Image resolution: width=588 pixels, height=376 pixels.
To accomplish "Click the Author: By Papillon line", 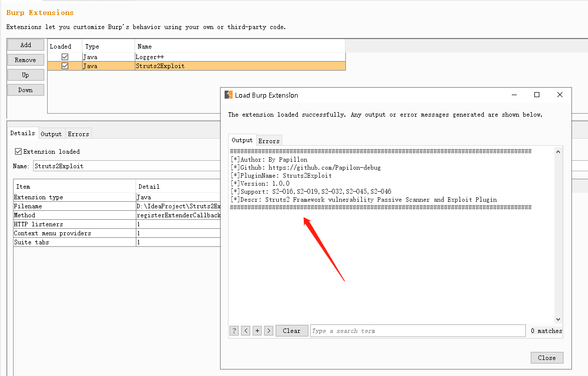I will [x=269, y=160].
